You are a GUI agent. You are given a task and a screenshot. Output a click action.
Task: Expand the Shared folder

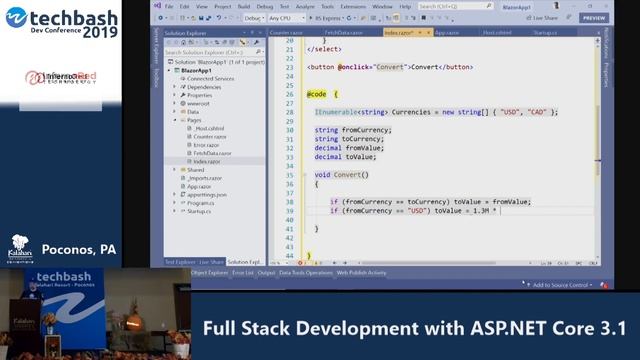point(175,170)
